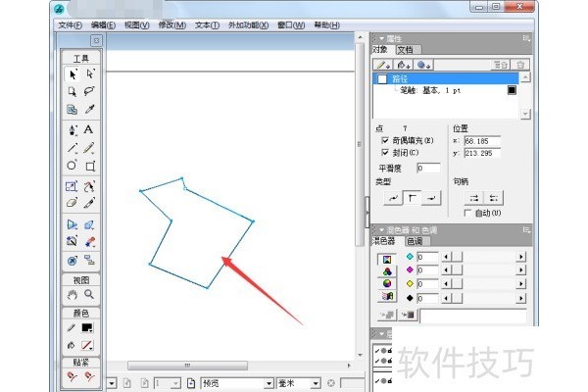This screenshot has width=588, height=392.
Task: Select the Freeform tool
Action: (89, 186)
